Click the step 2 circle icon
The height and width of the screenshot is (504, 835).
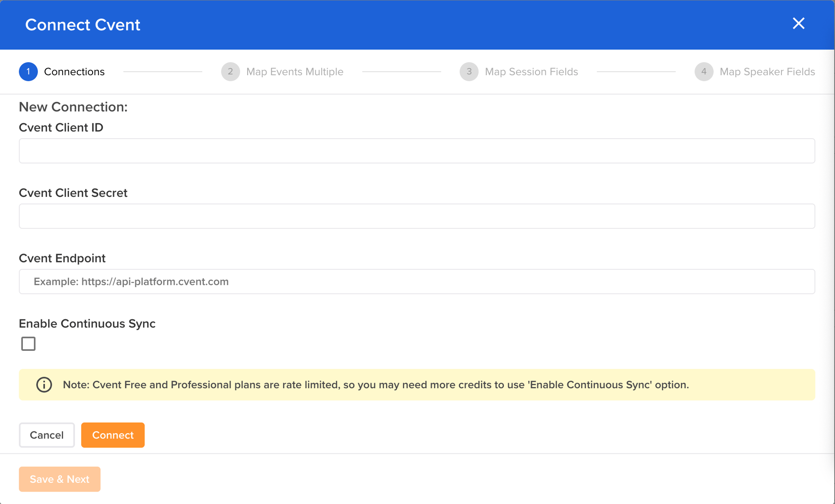click(x=230, y=71)
